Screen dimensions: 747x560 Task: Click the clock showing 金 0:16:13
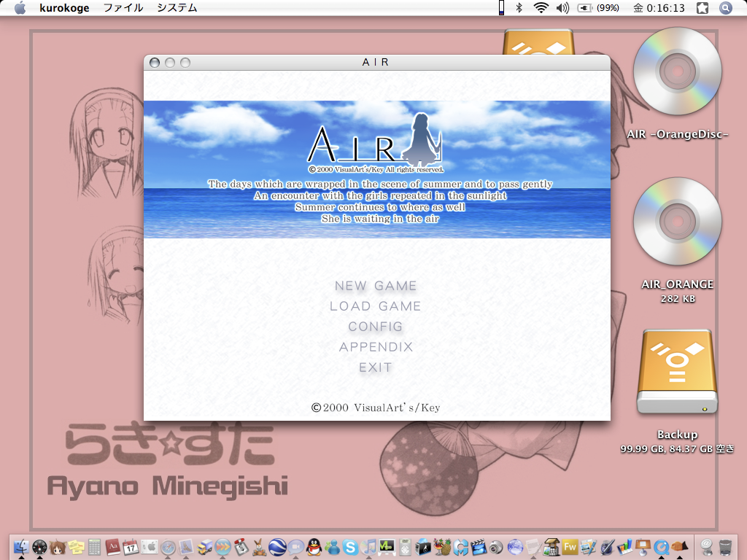pos(659,8)
